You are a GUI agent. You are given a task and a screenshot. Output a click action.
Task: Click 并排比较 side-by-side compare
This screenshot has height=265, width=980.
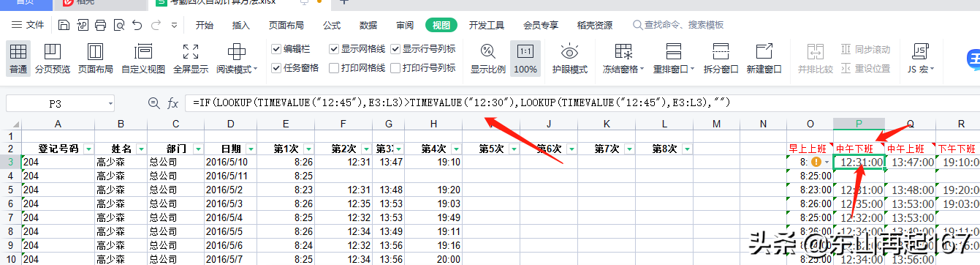point(816,59)
